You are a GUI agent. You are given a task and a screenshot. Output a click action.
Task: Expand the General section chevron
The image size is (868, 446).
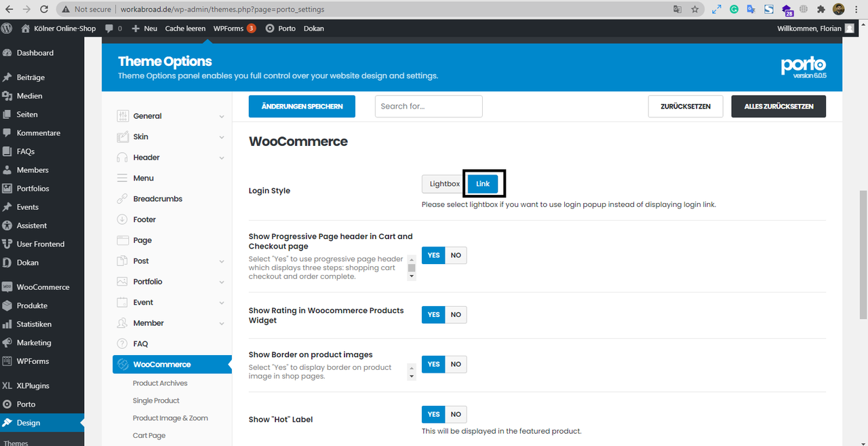222,117
